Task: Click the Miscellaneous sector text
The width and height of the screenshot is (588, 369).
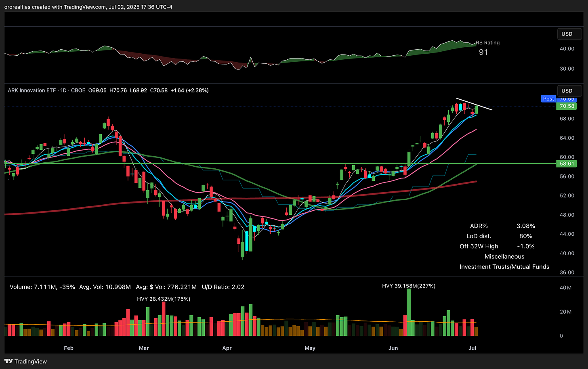Action: click(504, 256)
